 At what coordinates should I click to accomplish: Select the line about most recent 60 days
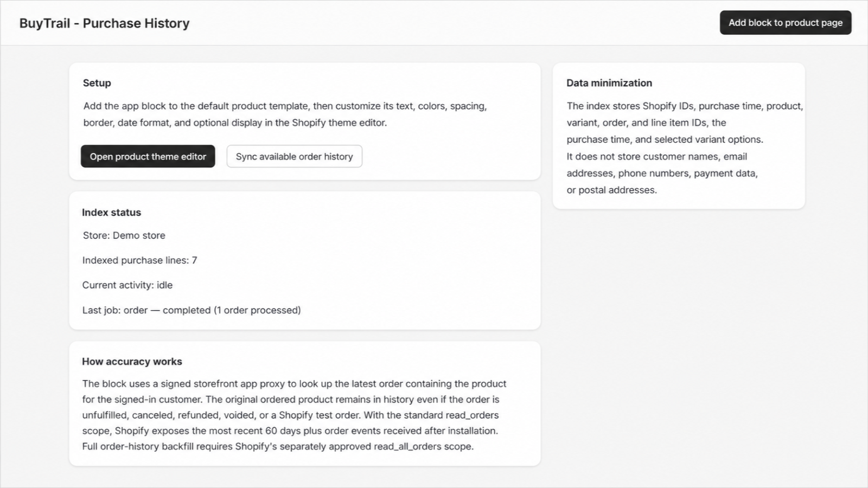pyautogui.click(x=290, y=431)
